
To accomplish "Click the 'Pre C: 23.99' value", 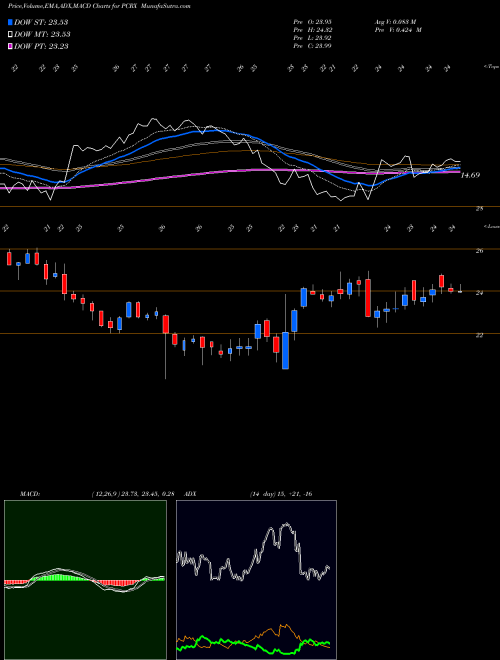I will pyautogui.click(x=312, y=45).
